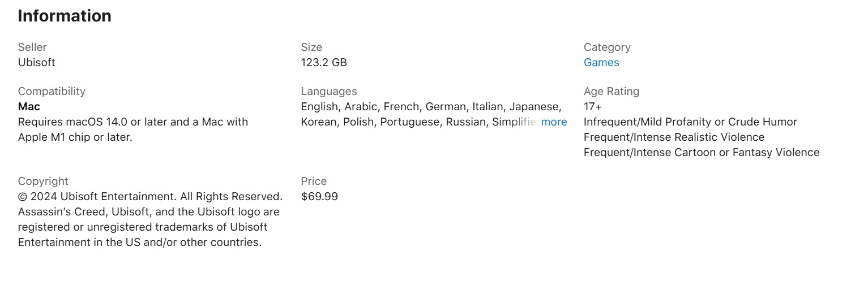The height and width of the screenshot is (281, 868).
Task: Click the Size field label
Action: pyautogui.click(x=311, y=47)
